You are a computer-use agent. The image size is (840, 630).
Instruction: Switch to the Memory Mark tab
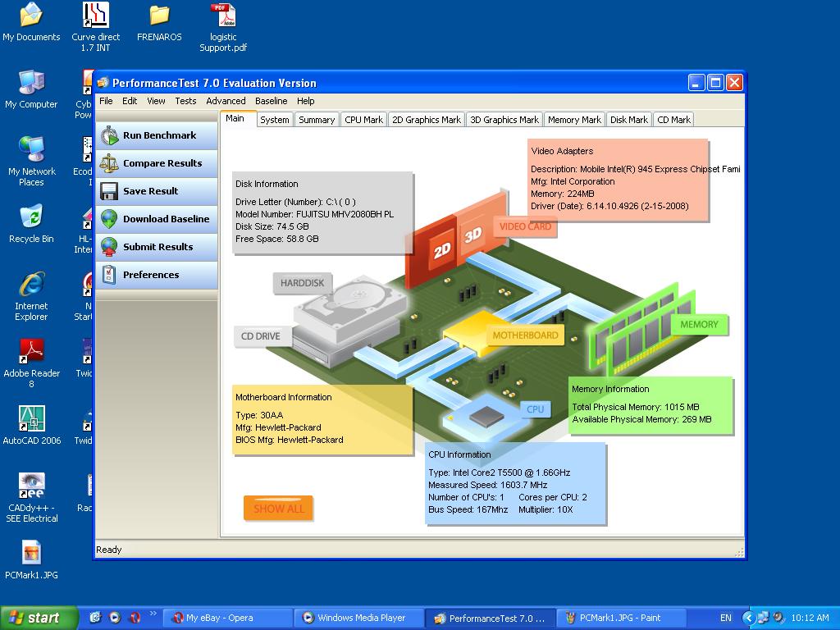(x=574, y=120)
